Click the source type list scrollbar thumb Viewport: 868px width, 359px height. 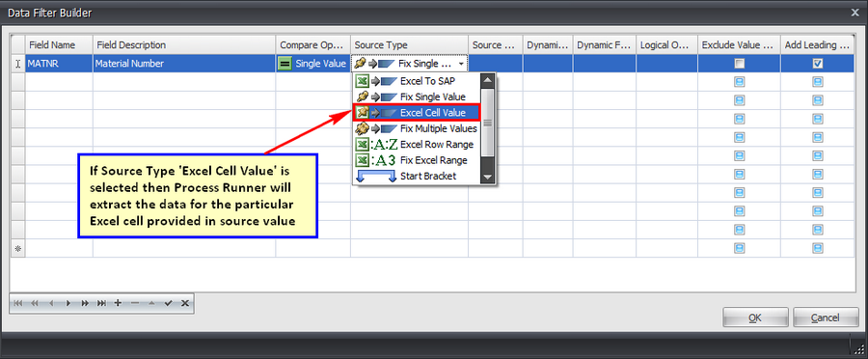(x=487, y=123)
